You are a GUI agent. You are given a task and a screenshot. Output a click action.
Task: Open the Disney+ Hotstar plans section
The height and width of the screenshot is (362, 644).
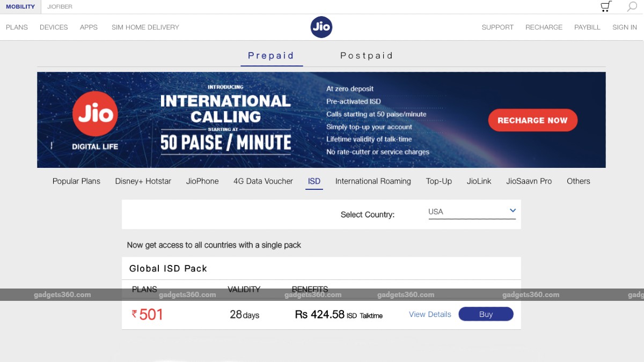click(143, 181)
